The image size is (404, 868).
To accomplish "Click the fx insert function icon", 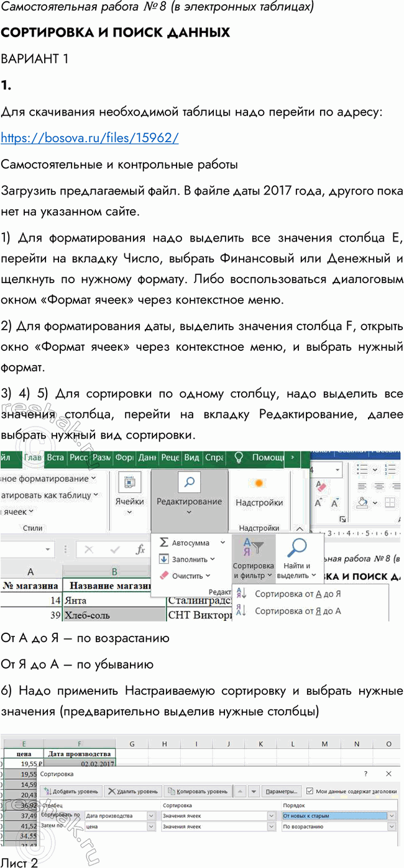I will click(140, 549).
